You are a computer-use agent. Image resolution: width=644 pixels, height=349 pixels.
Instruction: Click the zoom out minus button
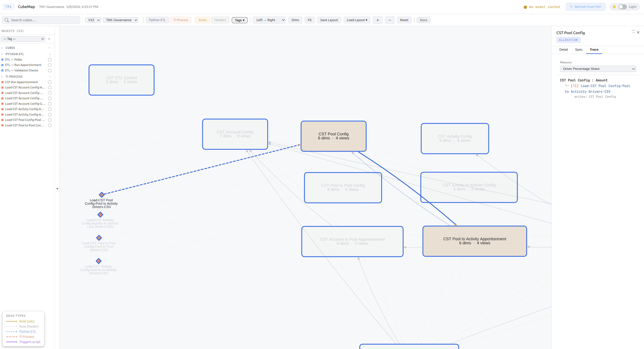pyautogui.click(x=389, y=20)
